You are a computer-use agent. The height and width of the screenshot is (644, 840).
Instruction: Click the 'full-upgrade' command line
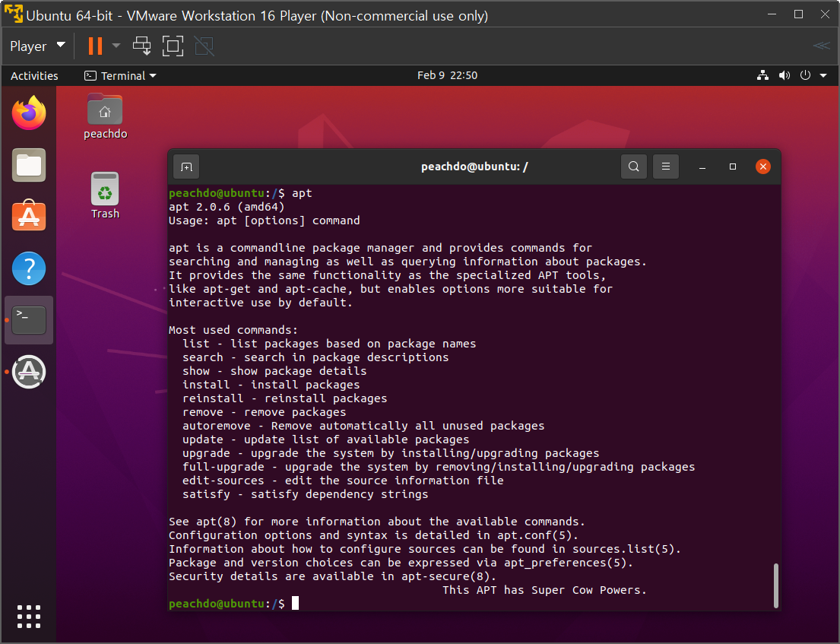439,467
